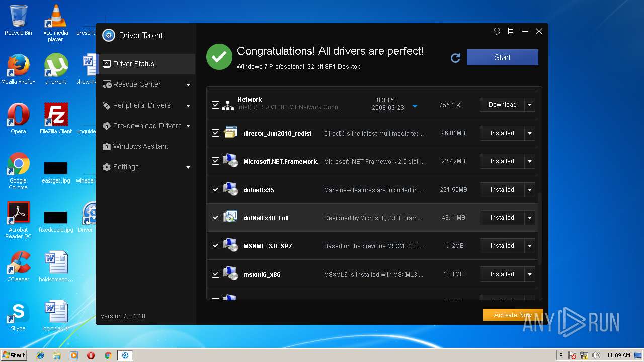Click the MSXML_3.0_SP7 item icon
This screenshot has height=362, width=644.
click(x=230, y=245)
